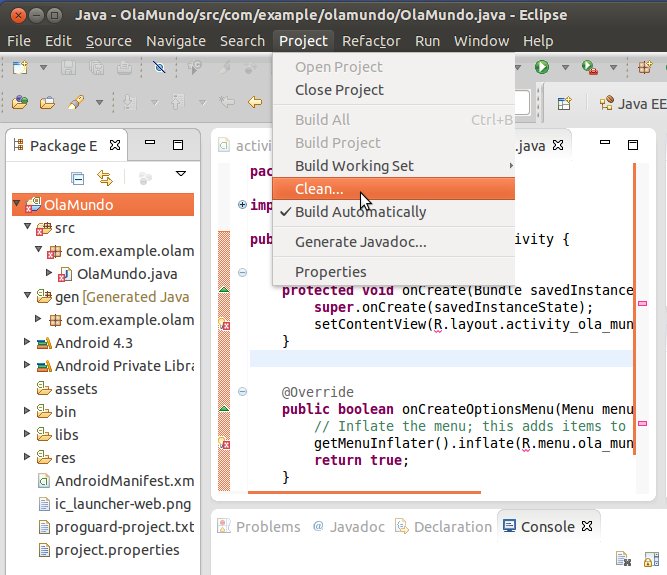Click the Open Task folder icon
667x575 pixels.
47,102
